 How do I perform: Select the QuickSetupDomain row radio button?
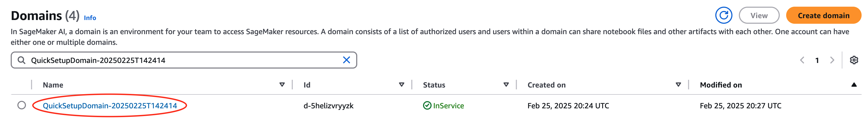pyautogui.click(x=22, y=105)
